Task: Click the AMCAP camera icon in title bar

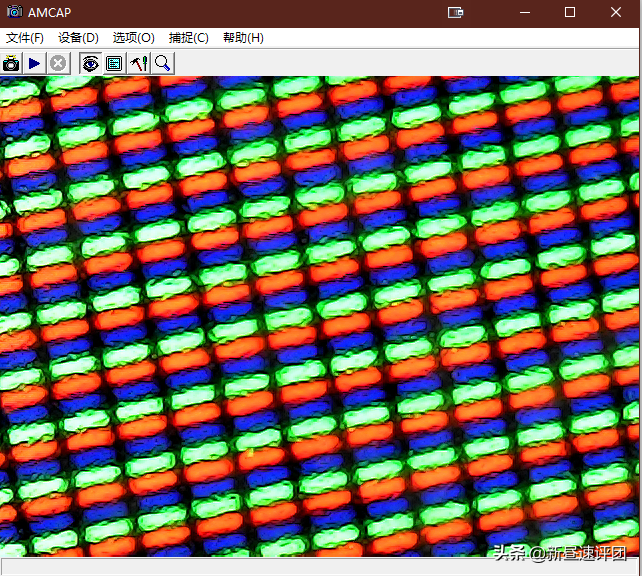Action: click(14, 12)
